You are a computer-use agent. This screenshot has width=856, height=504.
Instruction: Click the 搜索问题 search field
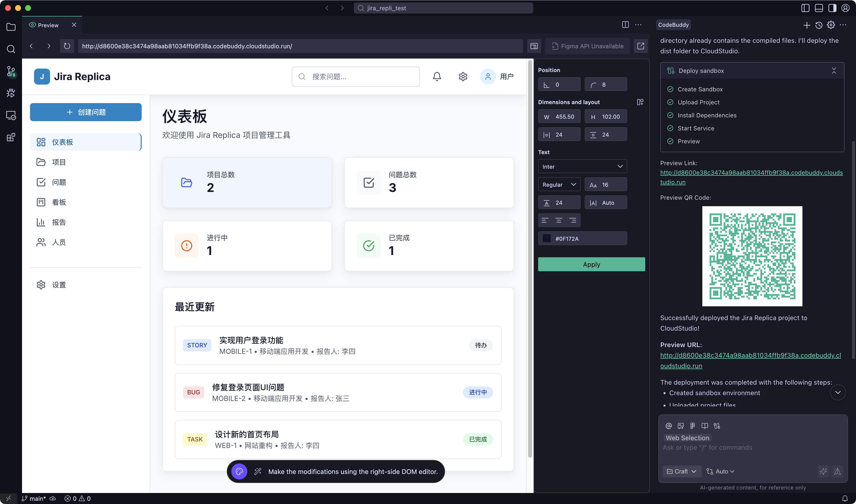(x=355, y=76)
